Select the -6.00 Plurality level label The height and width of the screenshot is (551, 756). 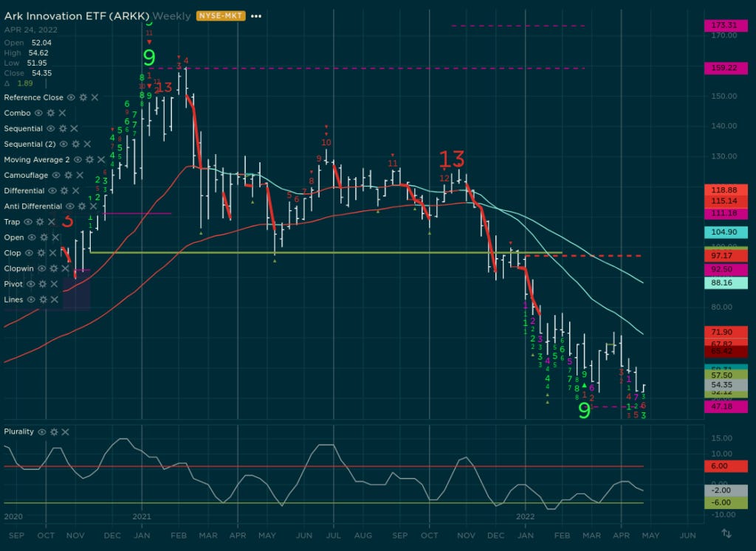726,502
